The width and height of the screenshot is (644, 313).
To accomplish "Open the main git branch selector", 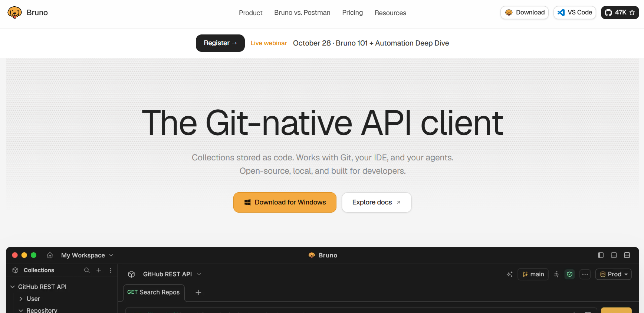I will click(533, 274).
